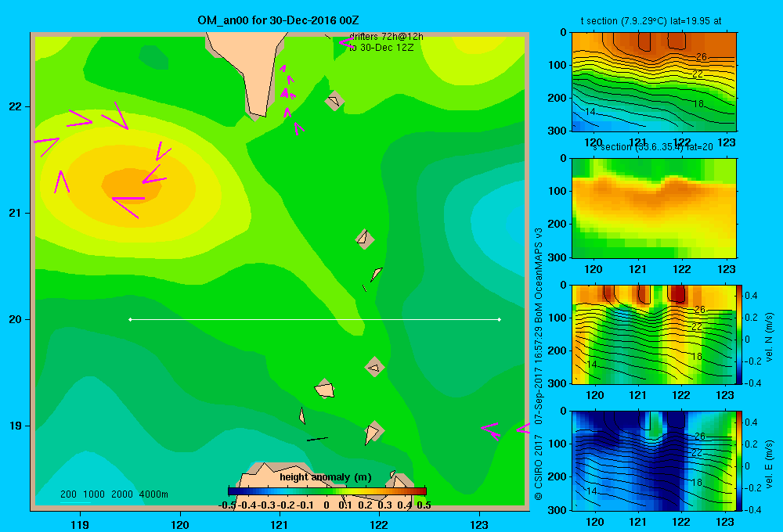783x532 pixels.
Task: Click the 'vel. N (m/s)' axis label
Action: tap(769, 337)
